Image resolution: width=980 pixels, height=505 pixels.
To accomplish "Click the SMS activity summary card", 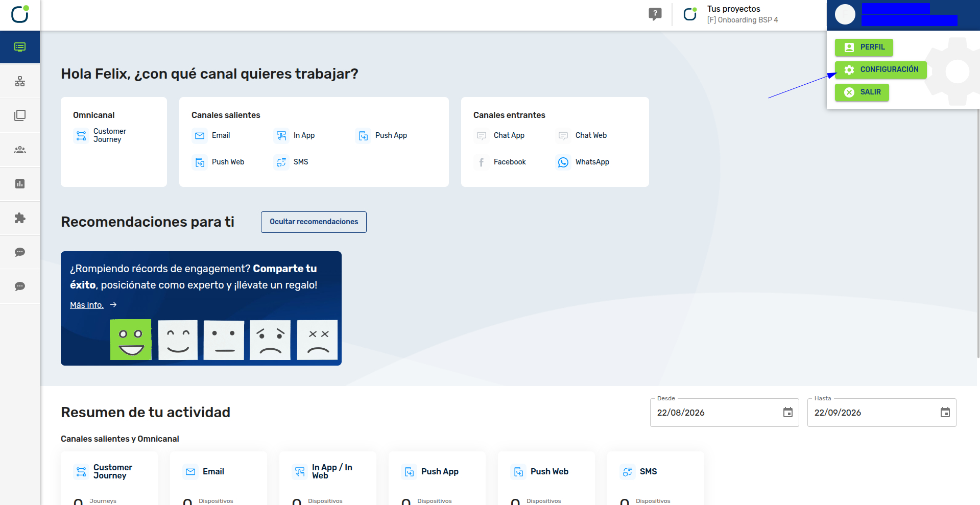I will point(656,478).
